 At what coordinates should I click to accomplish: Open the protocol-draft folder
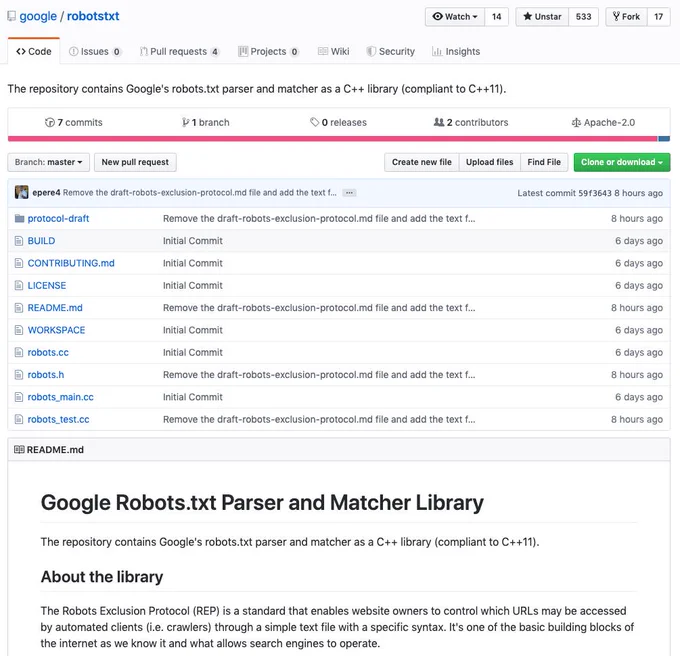59,219
